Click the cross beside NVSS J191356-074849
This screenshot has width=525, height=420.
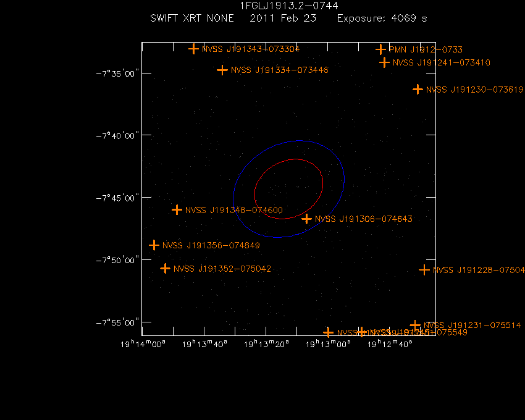click(x=154, y=245)
